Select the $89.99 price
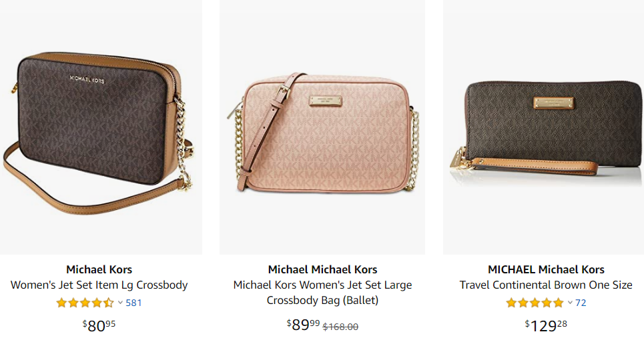The image size is (644, 338). click(303, 325)
